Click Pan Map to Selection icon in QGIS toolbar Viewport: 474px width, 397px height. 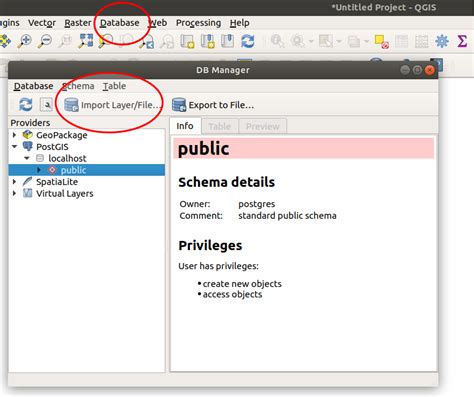pos(5,41)
